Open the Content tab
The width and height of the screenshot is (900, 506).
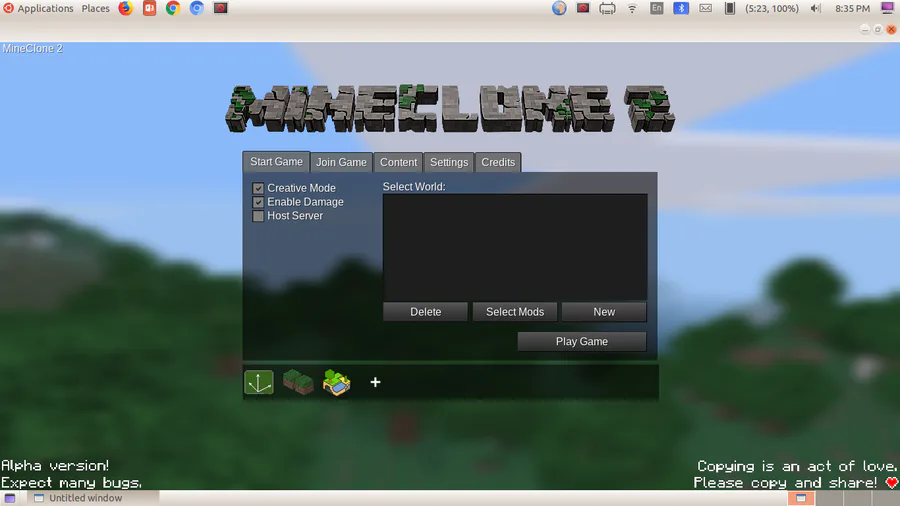pyautogui.click(x=398, y=162)
